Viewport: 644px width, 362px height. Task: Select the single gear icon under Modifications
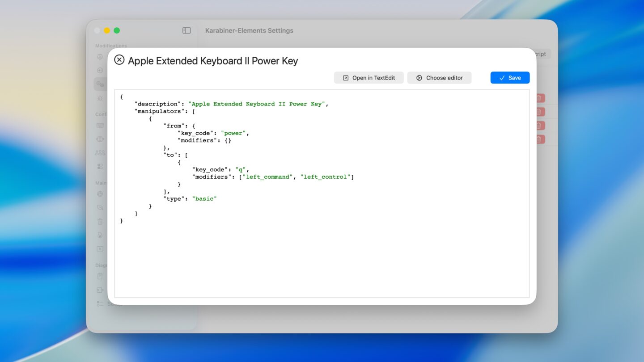pyautogui.click(x=100, y=57)
